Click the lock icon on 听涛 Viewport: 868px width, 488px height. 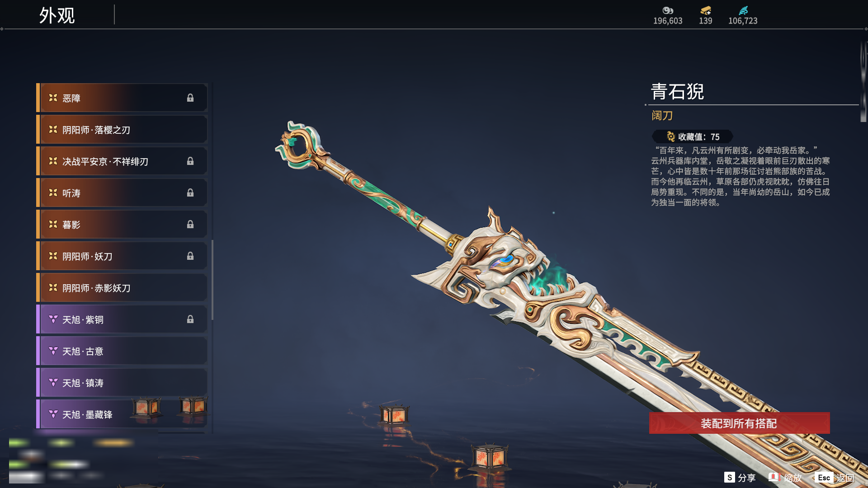[x=190, y=193]
